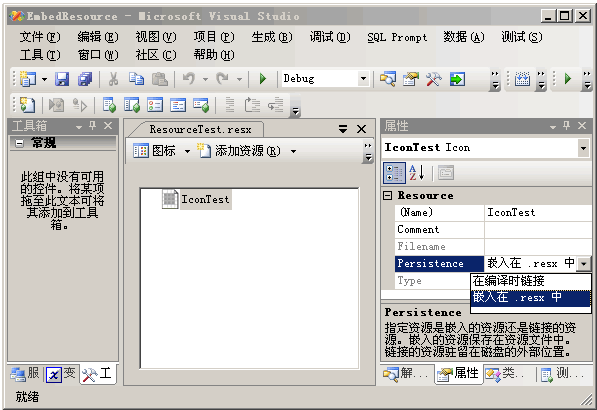Image resolution: width=597 pixels, height=410 pixels.
Task: Click the list view icon in the second toolbar
Action: click(x=155, y=105)
